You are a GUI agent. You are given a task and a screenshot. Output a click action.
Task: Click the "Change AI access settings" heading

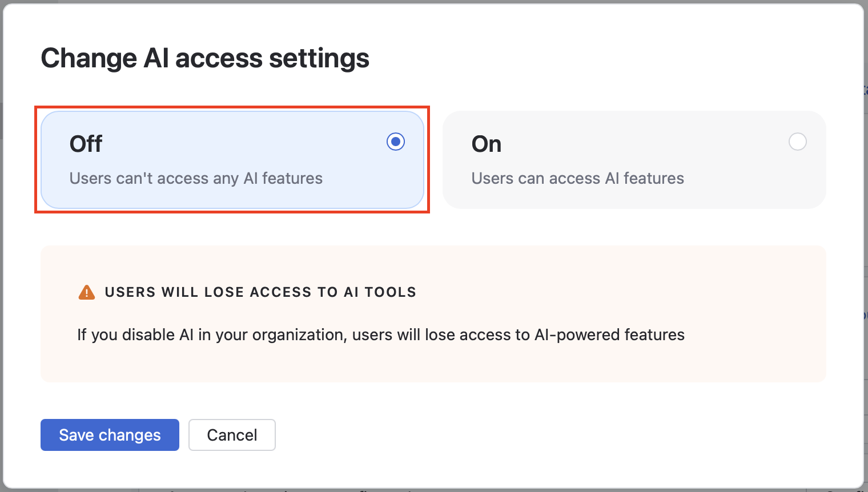(205, 58)
